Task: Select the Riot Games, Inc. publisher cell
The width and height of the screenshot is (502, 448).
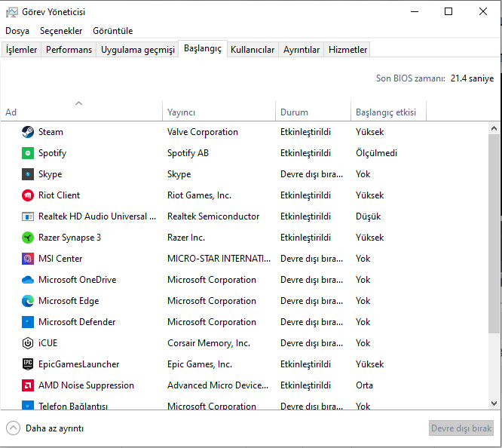Action: [x=199, y=195]
